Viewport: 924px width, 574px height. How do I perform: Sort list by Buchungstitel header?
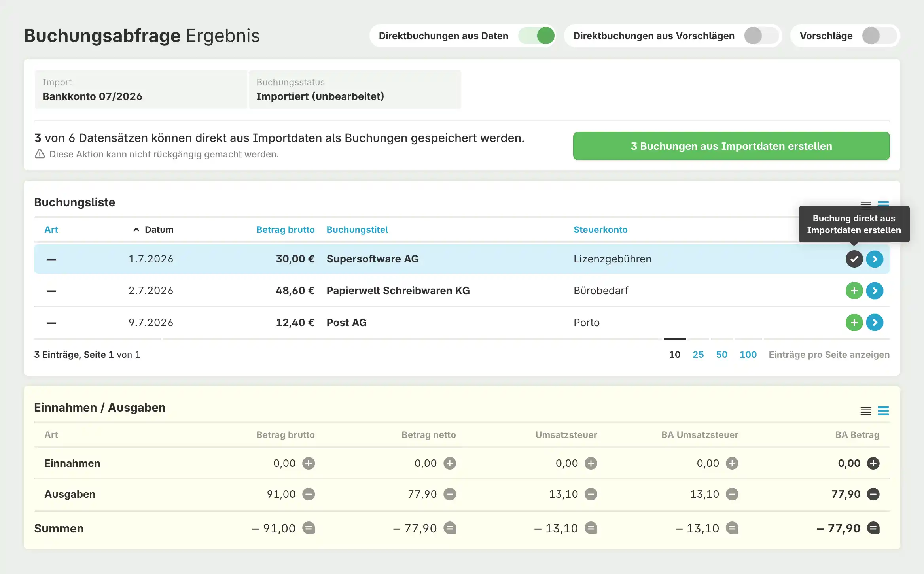(357, 230)
